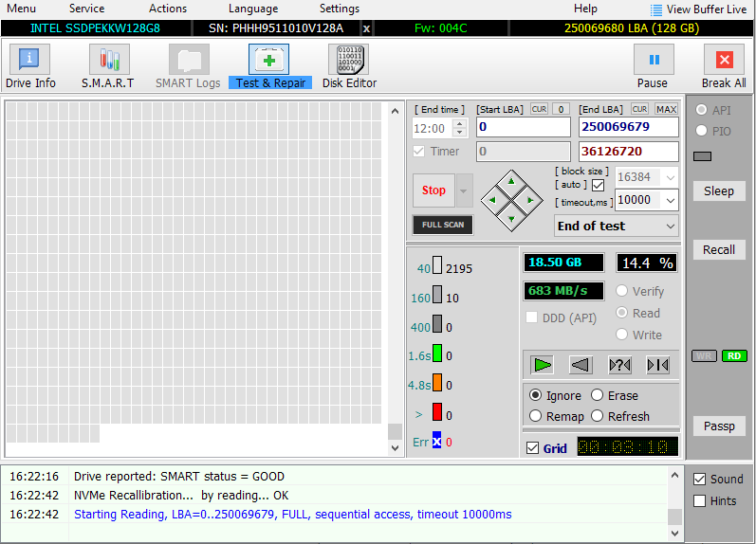Click the green forward play scan button
The width and height of the screenshot is (756, 544).
543,365
